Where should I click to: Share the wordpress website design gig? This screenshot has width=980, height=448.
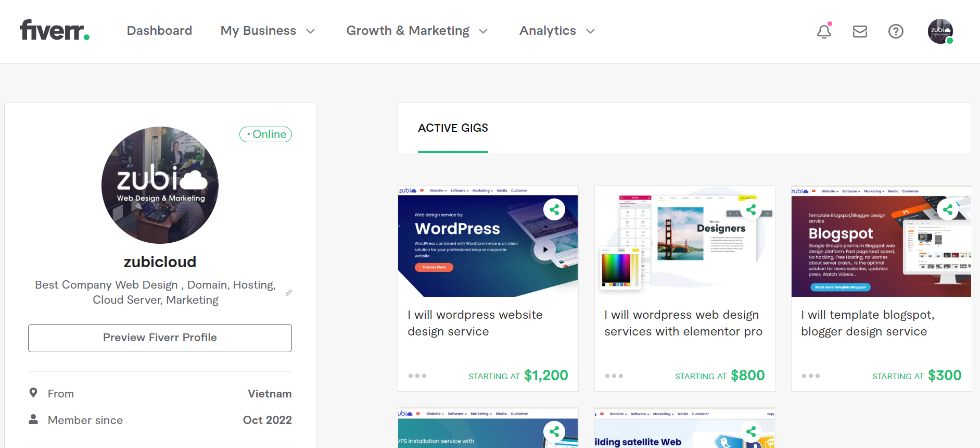pyautogui.click(x=554, y=209)
